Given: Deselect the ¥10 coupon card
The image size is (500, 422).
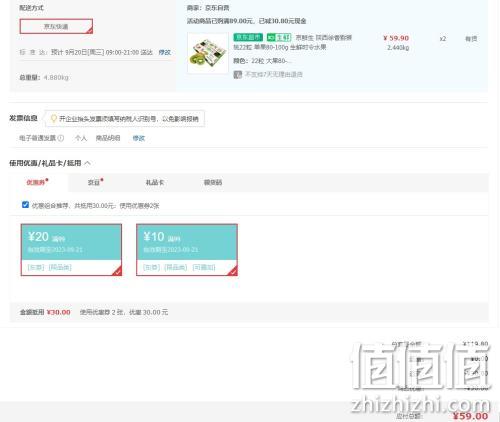Looking at the screenshot, I should [x=187, y=250].
